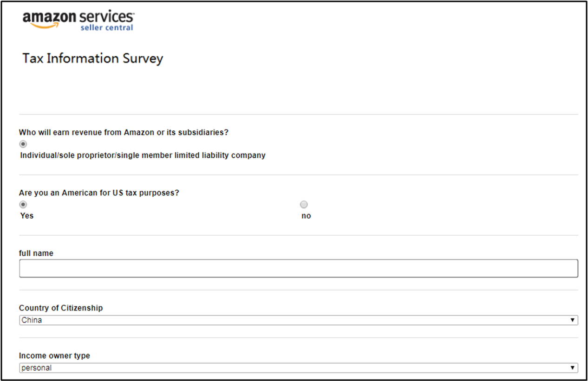
Task: Click the orange Amazon smile arrow
Action: (46, 26)
